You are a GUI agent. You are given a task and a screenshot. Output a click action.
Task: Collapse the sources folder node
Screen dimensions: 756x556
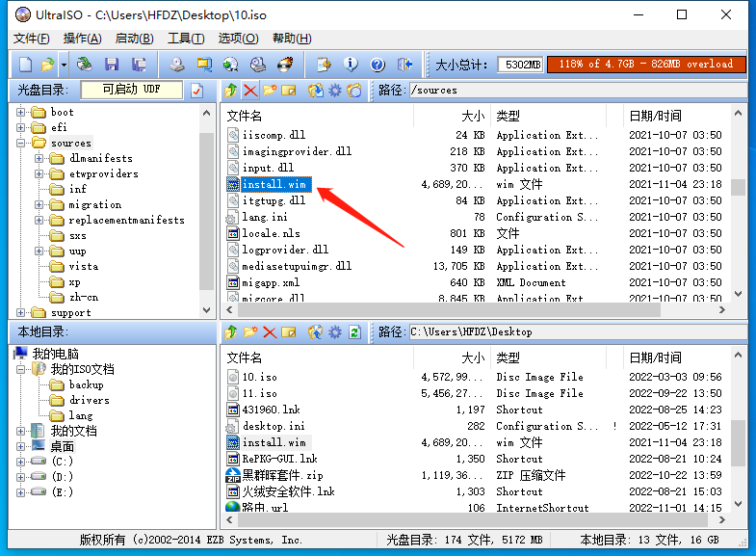click(21, 144)
